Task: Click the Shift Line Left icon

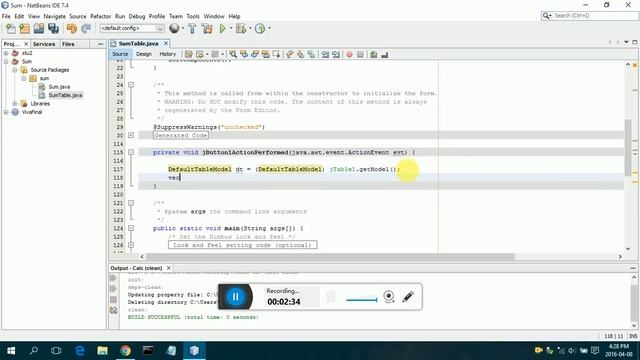Action: tap(325, 54)
